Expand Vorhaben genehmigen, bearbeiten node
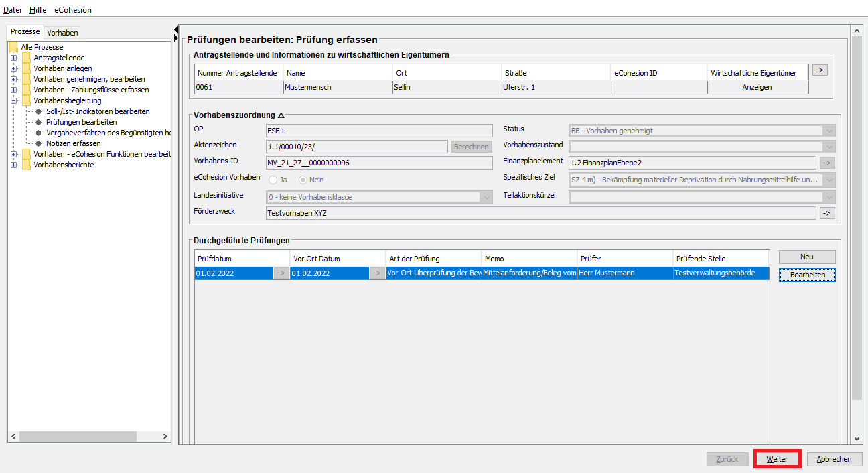This screenshot has height=473, width=868. (x=13, y=79)
